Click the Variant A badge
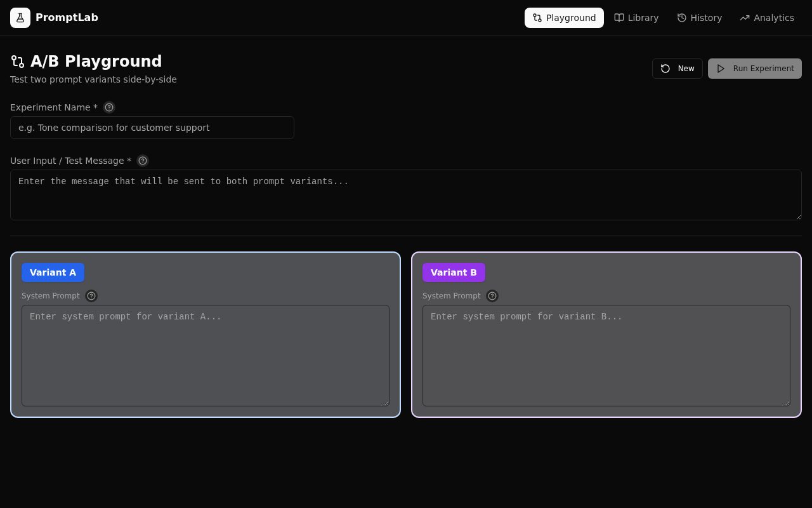812x508 pixels. coord(53,272)
